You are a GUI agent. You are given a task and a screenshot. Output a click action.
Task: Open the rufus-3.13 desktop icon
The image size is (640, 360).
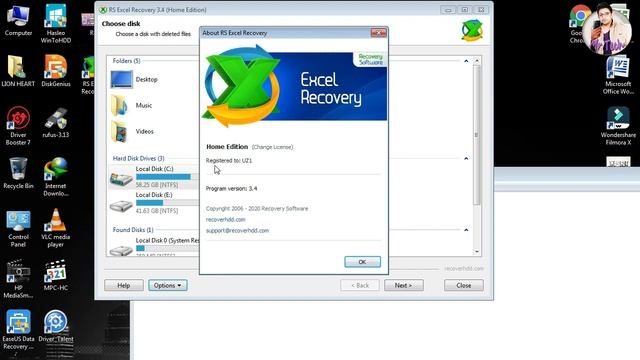point(56,122)
